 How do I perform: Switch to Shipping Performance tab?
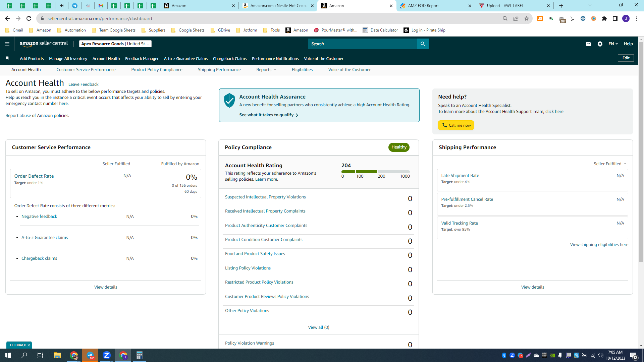pos(219,70)
